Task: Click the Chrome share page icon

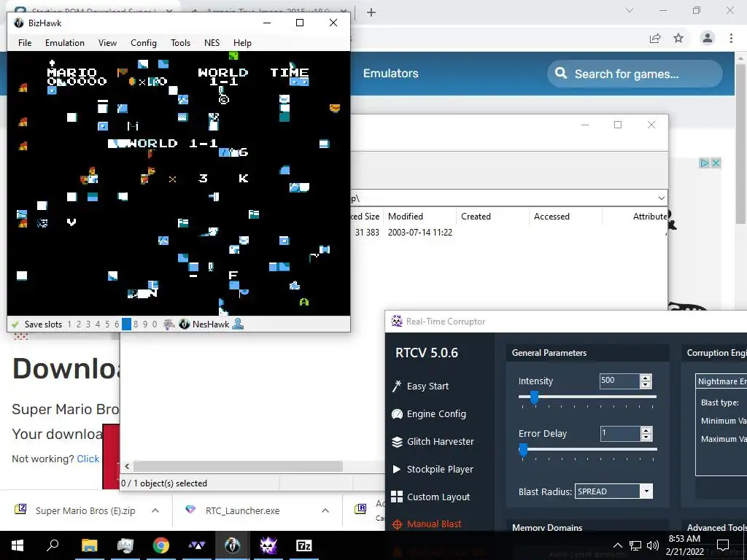Action: point(655,39)
